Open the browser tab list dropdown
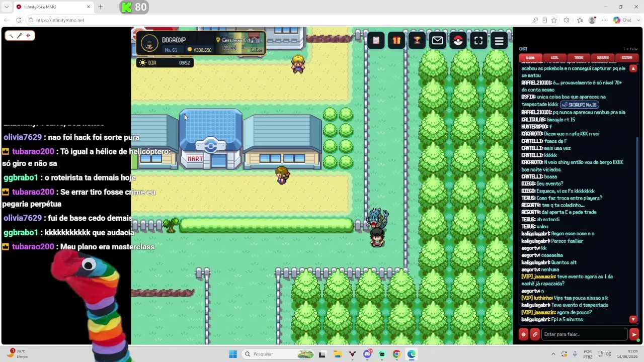This screenshot has height=362, width=644. [x=7, y=7]
